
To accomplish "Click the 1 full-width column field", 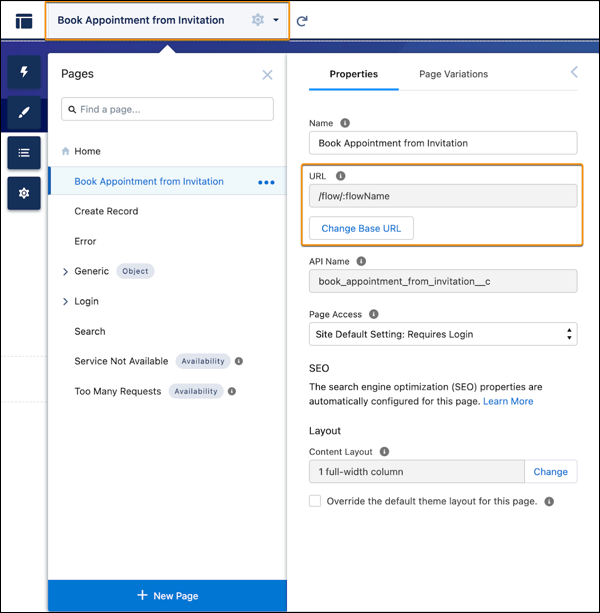I will [x=417, y=472].
